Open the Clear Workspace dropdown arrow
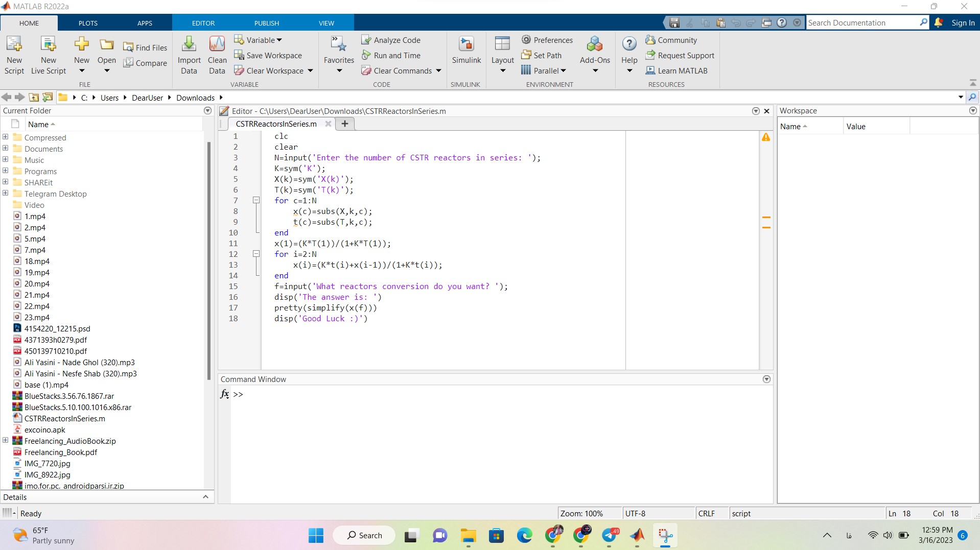The height and width of the screenshot is (550, 980). pos(310,70)
